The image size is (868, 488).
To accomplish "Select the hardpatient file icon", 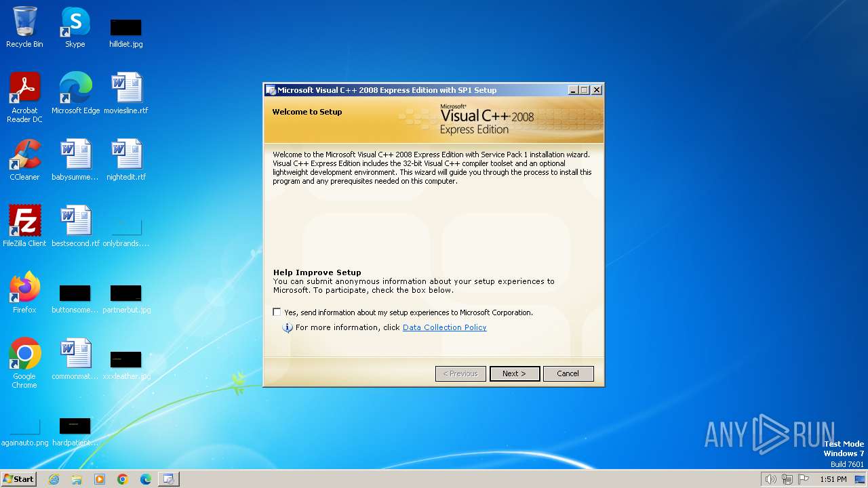I will tap(75, 432).
